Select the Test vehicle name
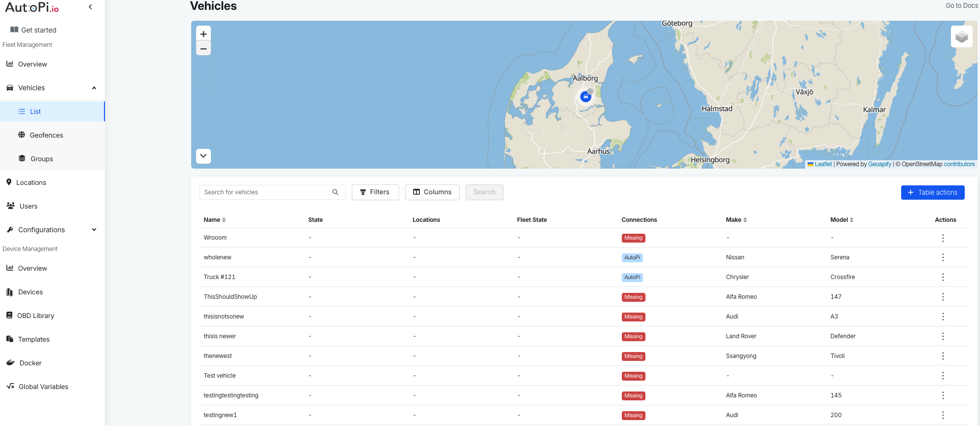Screen dimensions: 980x426 pyautogui.click(x=220, y=376)
